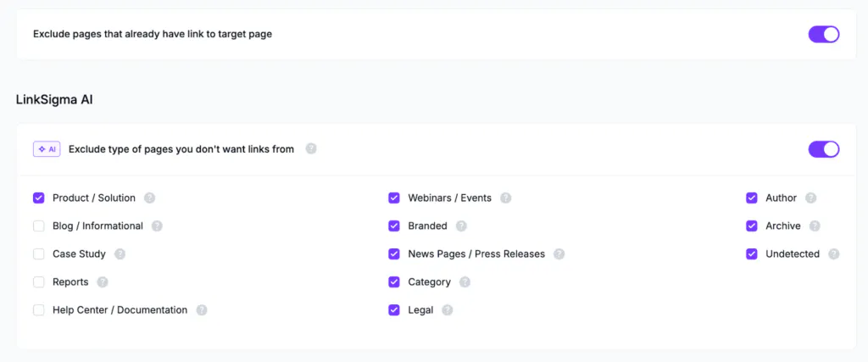Click help icon next to Legal
This screenshot has width=868, height=362.
point(448,310)
